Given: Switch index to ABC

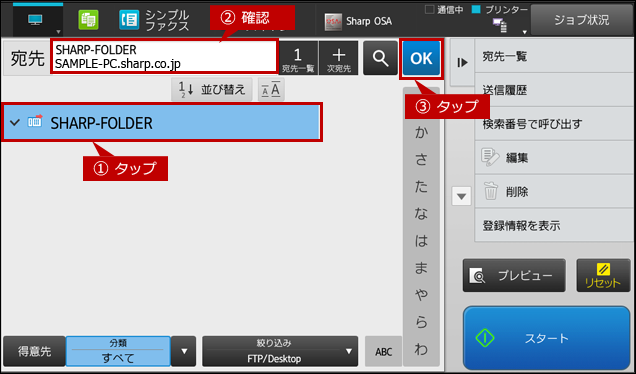Looking at the screenshot, I should click(384, 351).
